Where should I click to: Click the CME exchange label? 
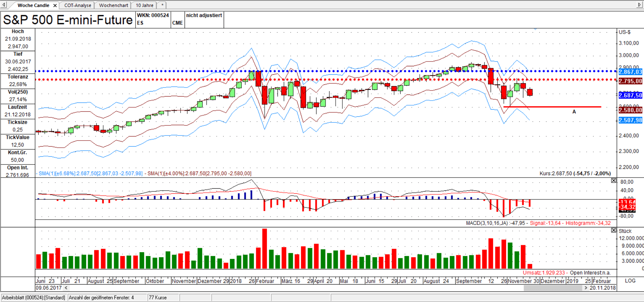click(x=178, y=23)
